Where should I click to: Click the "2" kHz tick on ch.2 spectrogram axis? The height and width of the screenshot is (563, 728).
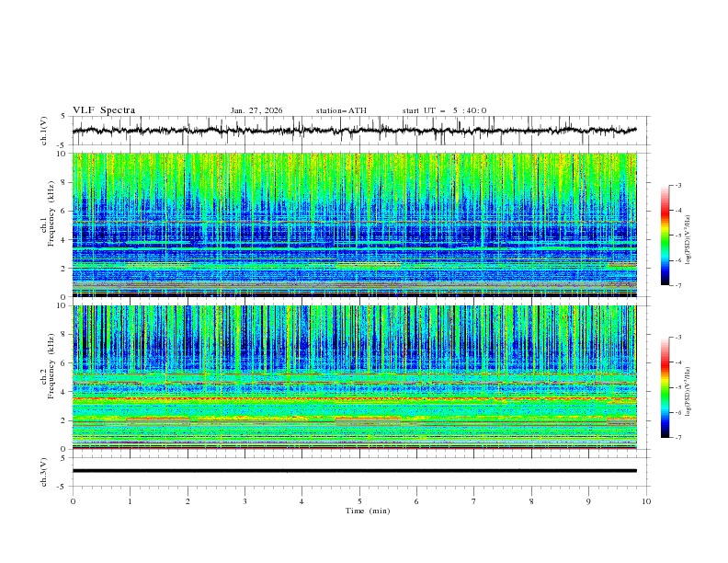tap(63, 420)
